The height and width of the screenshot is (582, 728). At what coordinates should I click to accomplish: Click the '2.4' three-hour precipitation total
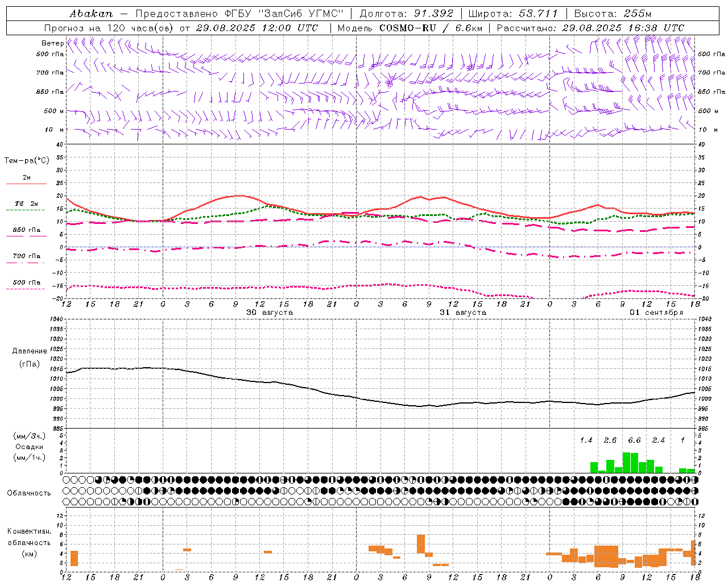point(659,440)
